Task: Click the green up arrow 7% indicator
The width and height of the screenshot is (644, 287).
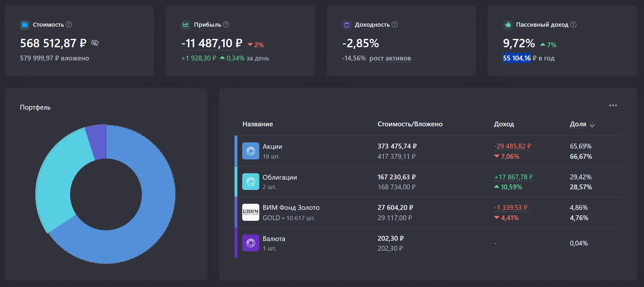Action: coord(548,45)
